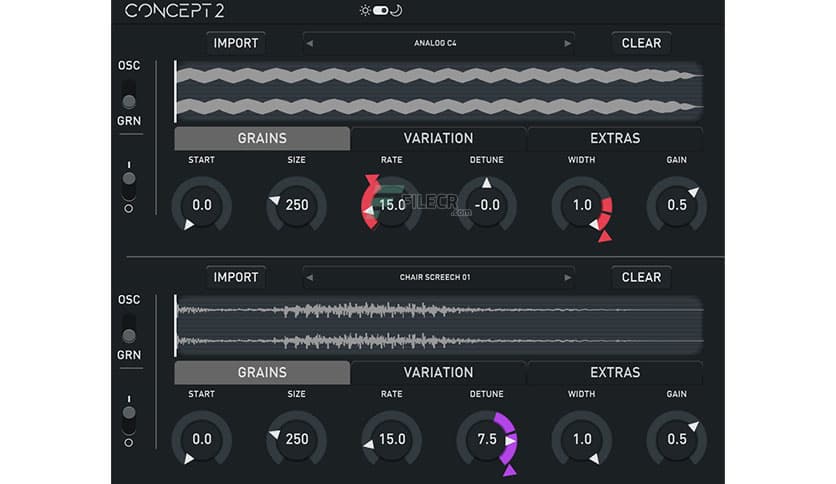This screenshot has height=484, width=836.
Task: Click the ANALOG C4 waveform display
Action: pos(439,92)
